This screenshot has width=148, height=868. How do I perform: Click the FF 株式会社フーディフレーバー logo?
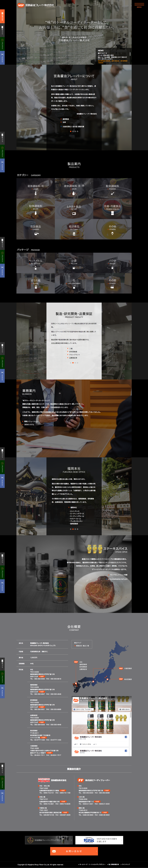point(94,780)
